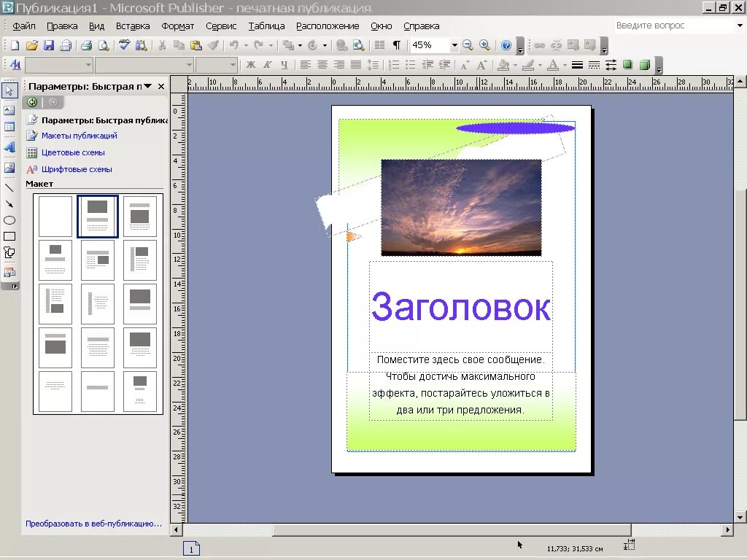
Task: Open the font size combo box
Action: [x=216, y=65]
